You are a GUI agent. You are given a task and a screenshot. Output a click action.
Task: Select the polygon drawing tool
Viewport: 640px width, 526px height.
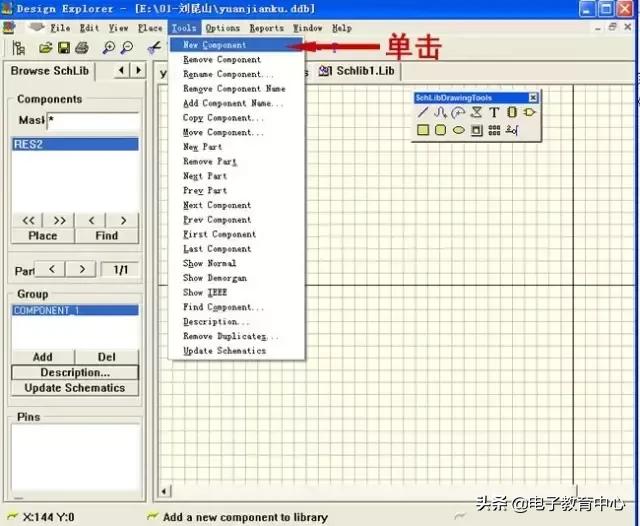click(476, 112)
